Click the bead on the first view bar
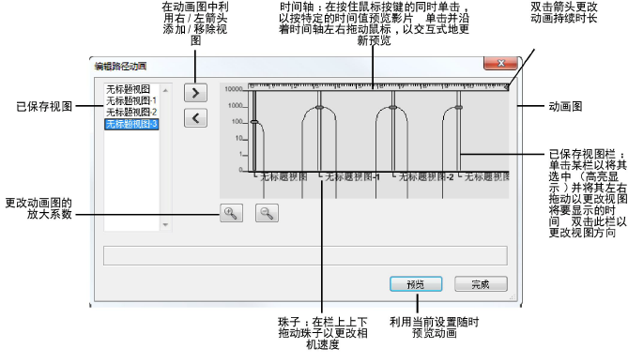Image resolution: width=628 pixels, height=364 pixels. click(x=254, y=122)
